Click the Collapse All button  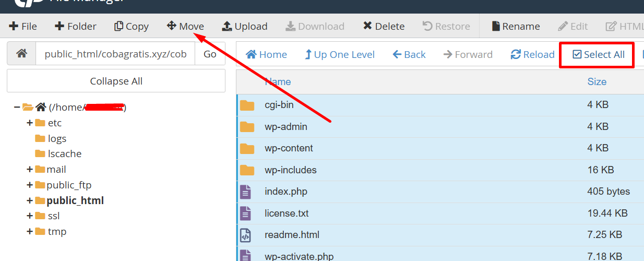coord(116,81)
